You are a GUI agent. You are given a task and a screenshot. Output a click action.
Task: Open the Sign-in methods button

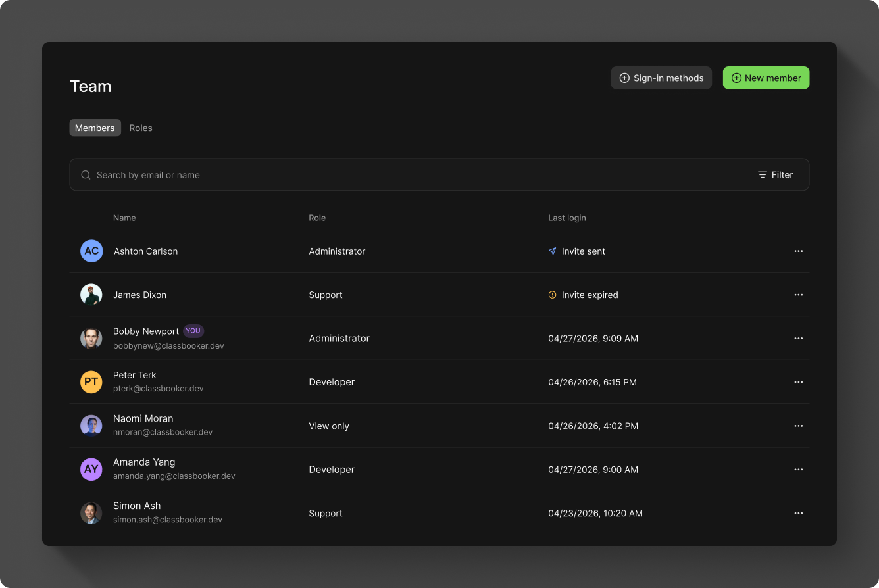pyautogui.click(x=661, y=78)
